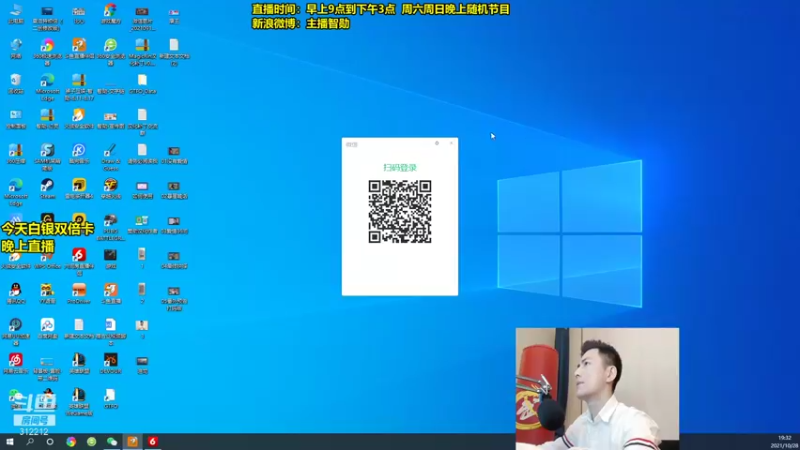800x450 pixels.
Task: Click the WeChat login QR code
Action: 400,211
